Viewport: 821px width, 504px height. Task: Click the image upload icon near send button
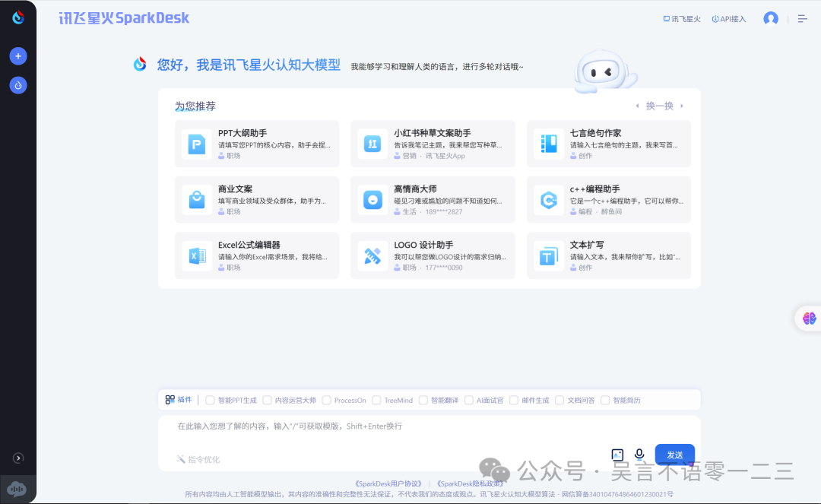click(x=617, y=454)
